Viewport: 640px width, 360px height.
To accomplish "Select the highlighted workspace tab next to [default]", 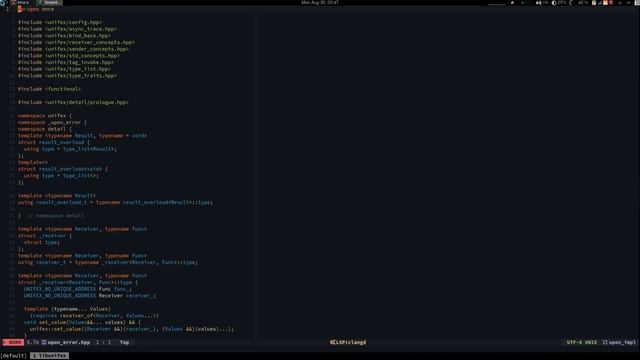I will [49, 356].
